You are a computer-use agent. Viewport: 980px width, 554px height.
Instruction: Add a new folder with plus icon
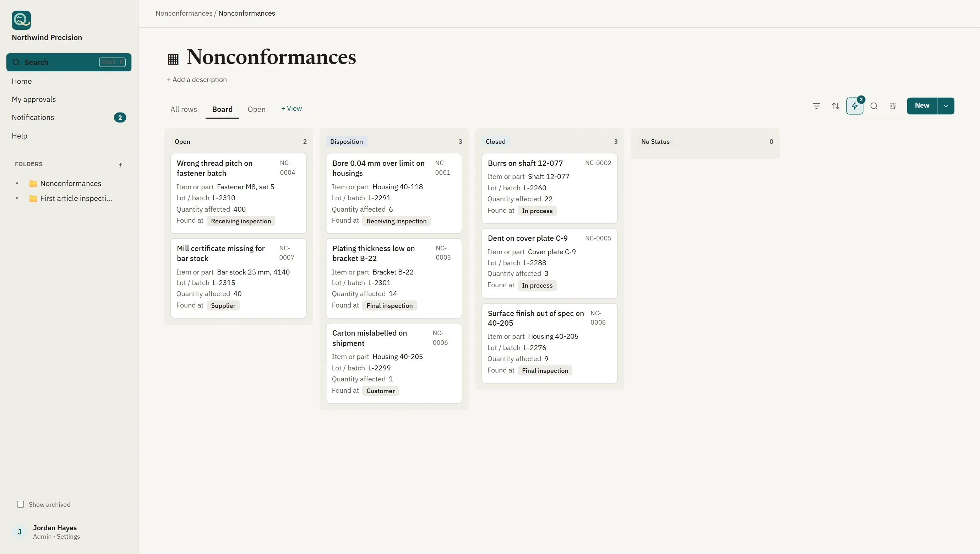coord(121,165)
